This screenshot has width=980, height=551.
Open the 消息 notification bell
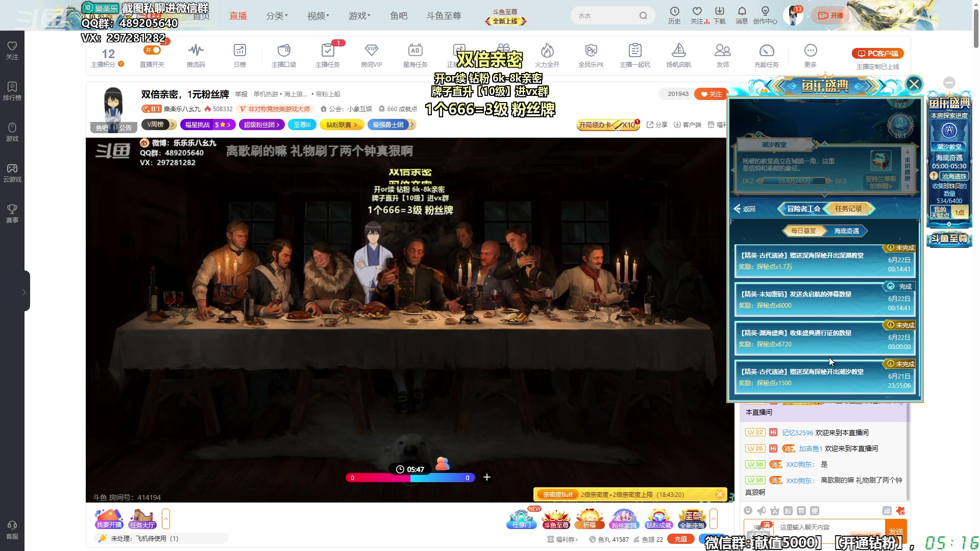point(742,15)
